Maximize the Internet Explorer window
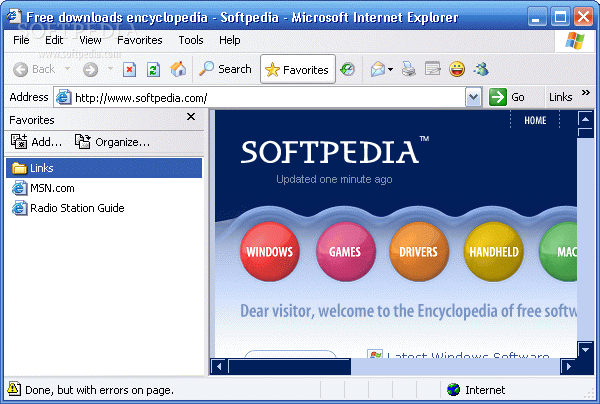 (x=561, y=17)
